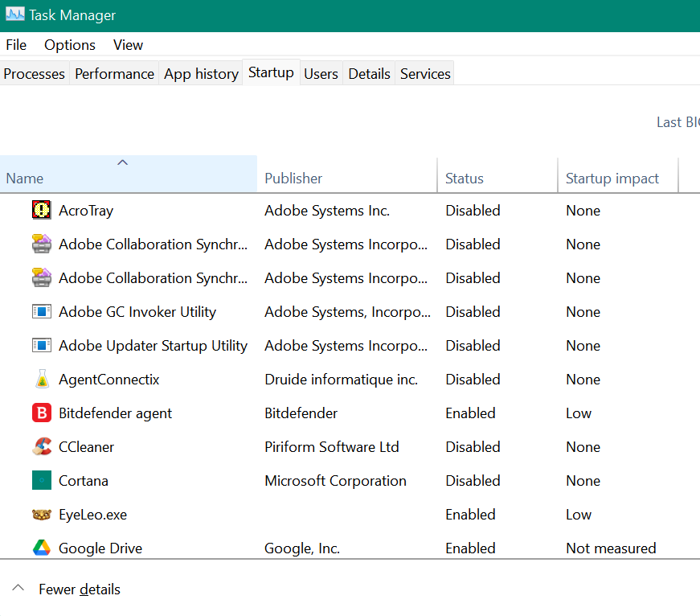
Task: Click publisher 'Microsoft Corporation'
Action: click(x=335, y=481)
